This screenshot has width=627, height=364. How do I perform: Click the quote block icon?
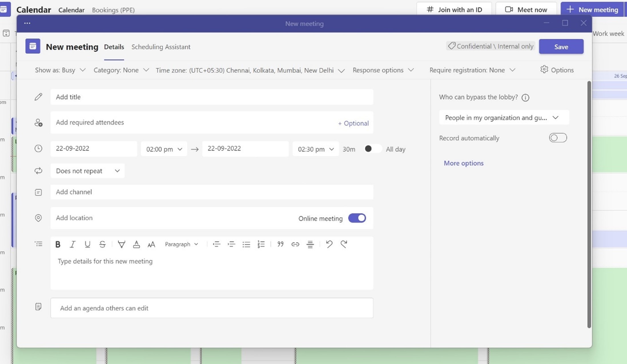tap(280, 244)
